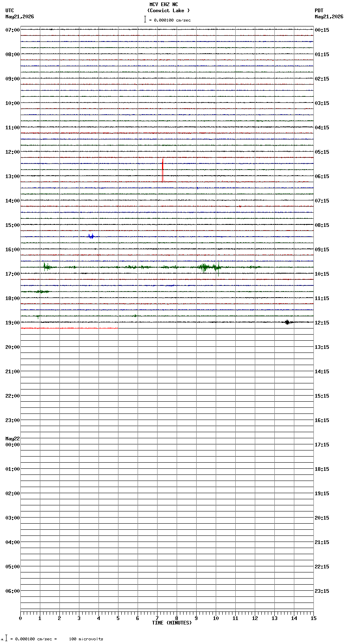Click the 'May21,2026' date under PDT
This screenshot has width=346, height=644.
coord(329,17)
